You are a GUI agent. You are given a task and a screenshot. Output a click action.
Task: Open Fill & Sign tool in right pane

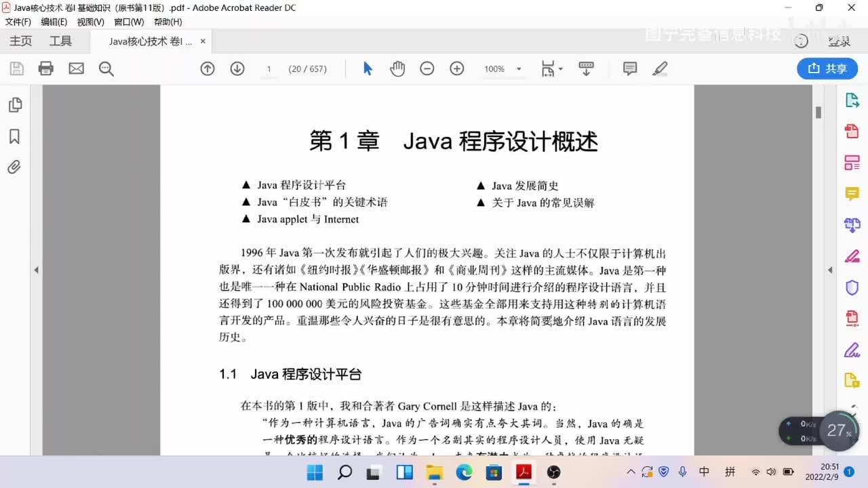852,256
